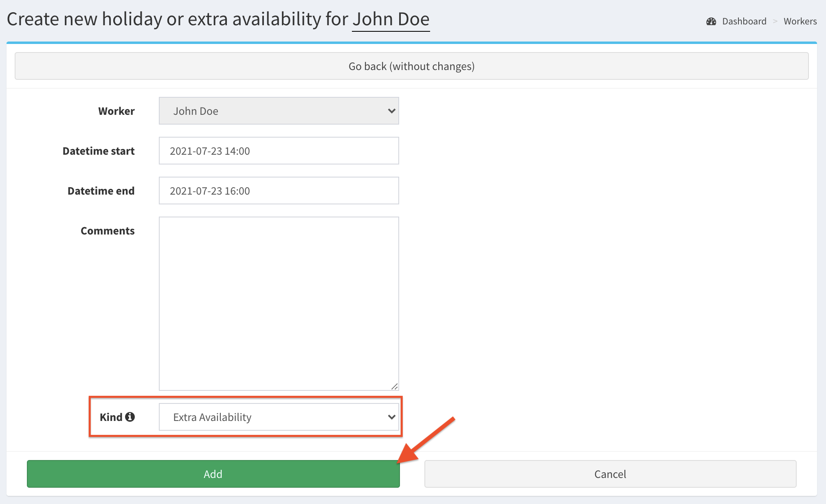The image size is (826, 504).
Task: Click the info icon beside Kind
Action: pyautogui.click(x=130, y=417)
